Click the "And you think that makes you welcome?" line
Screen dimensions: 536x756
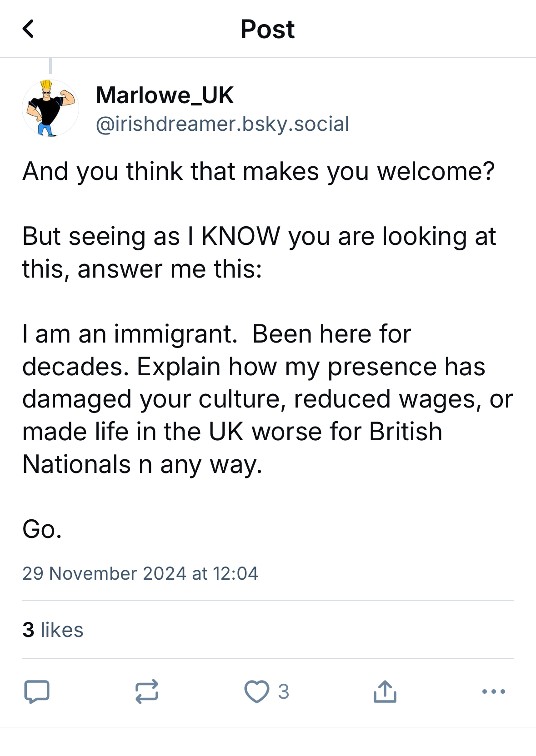[258, 171]
